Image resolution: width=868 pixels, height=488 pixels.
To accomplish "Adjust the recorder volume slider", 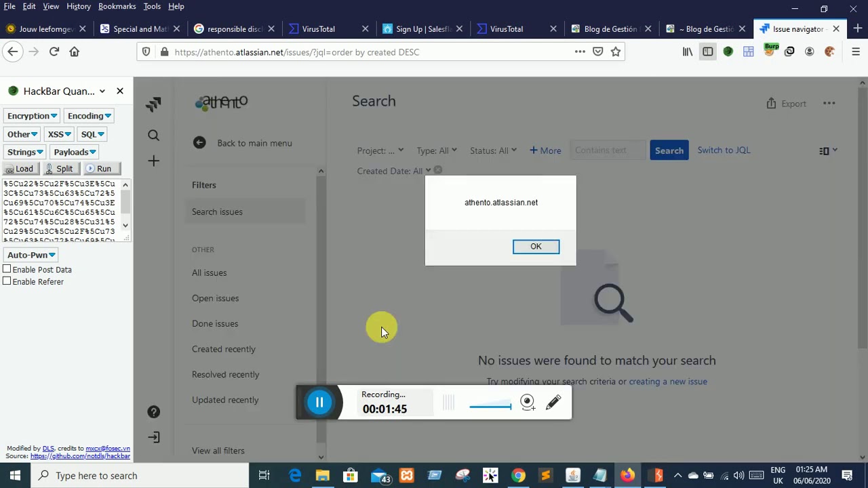I will click(490, 407).
